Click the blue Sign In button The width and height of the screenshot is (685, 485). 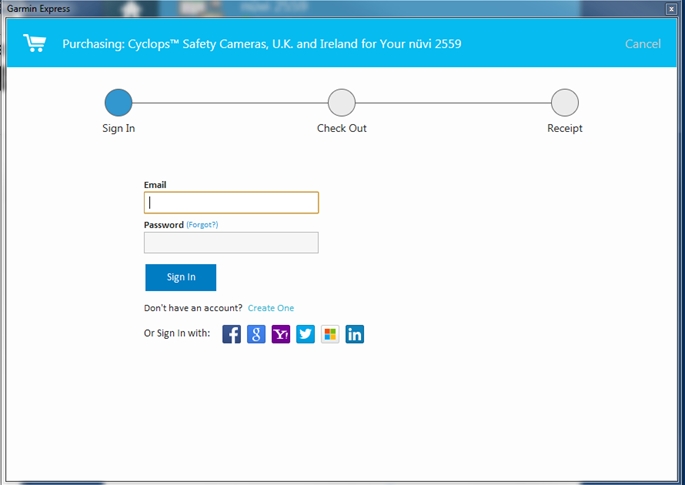point(180,277)
